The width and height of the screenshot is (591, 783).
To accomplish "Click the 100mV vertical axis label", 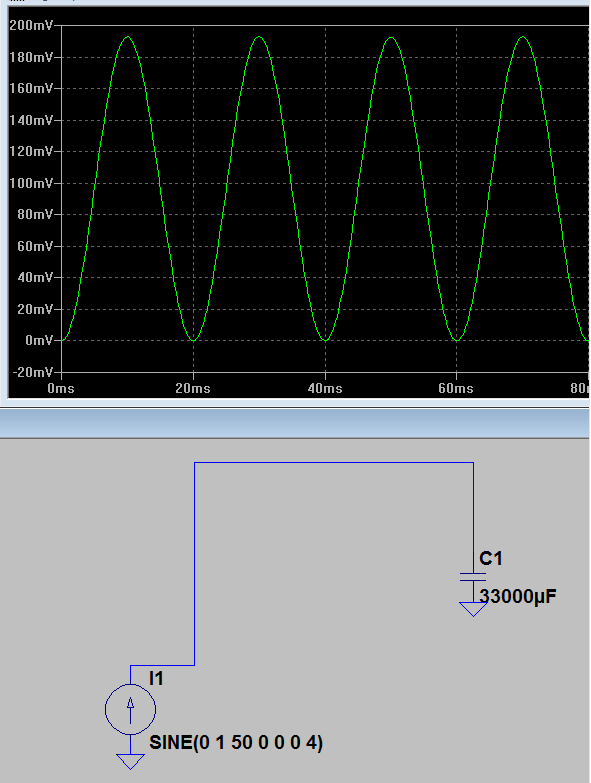I will pyautogui.click(x=30, y=183).
